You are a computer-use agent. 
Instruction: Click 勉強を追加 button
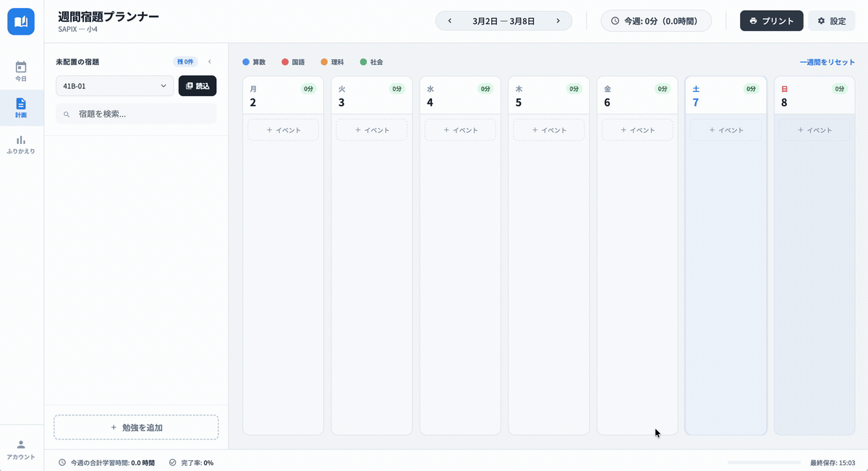(136, 428)
